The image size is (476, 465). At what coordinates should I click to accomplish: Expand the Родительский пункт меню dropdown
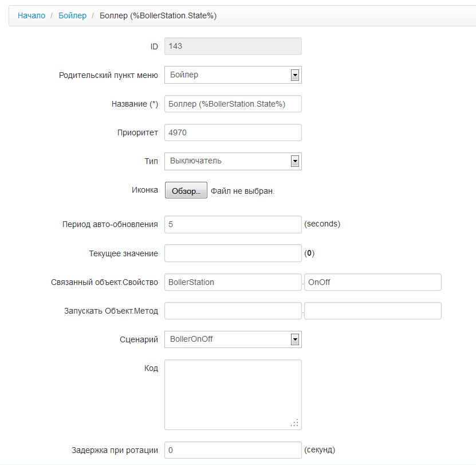coord(233,75)
